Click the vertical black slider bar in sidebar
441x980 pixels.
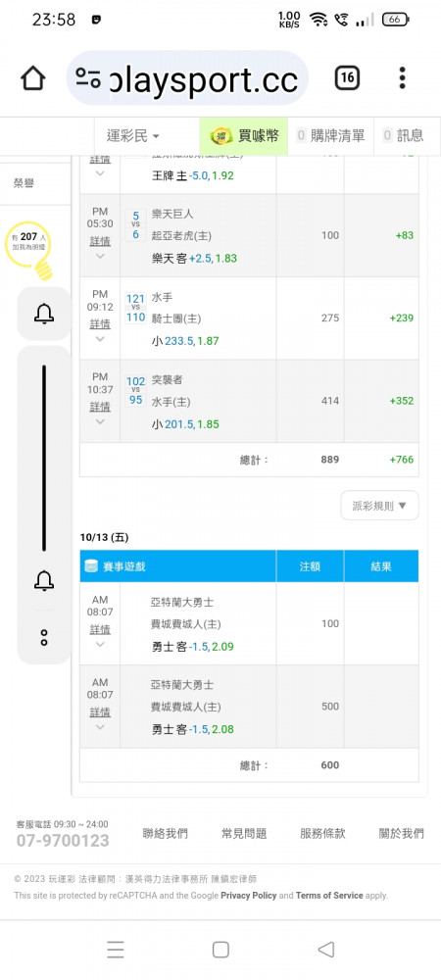(44, 458)
